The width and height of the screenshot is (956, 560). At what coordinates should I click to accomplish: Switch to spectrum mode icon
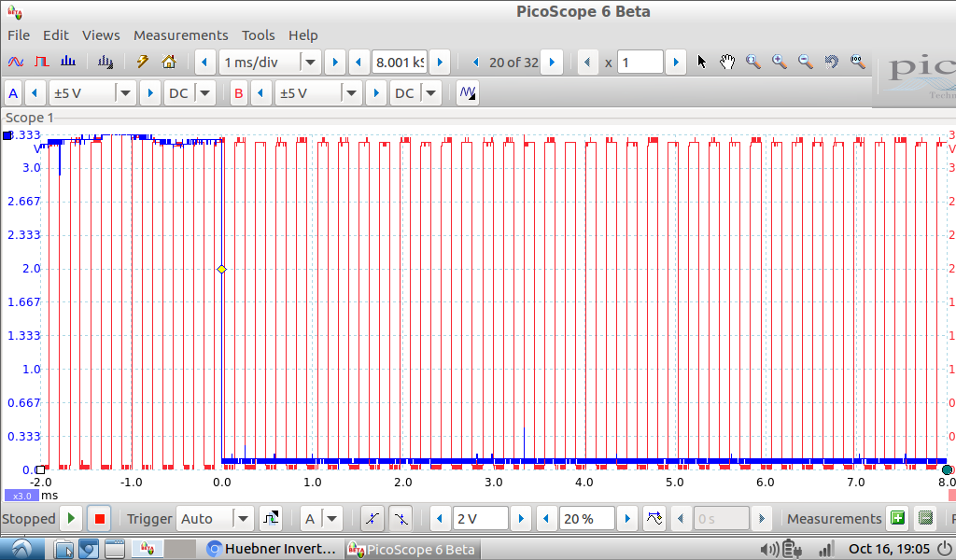tap(68, 63)
